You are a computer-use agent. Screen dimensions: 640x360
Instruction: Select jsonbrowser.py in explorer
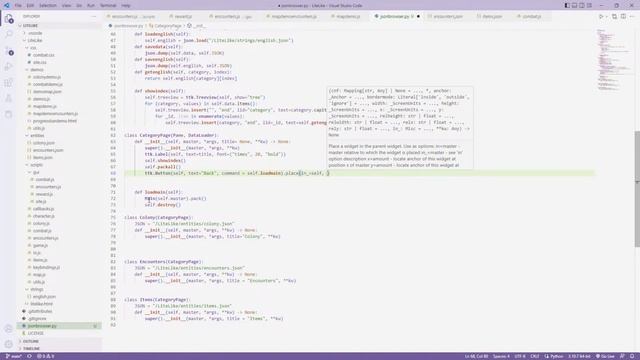(59, 326)
